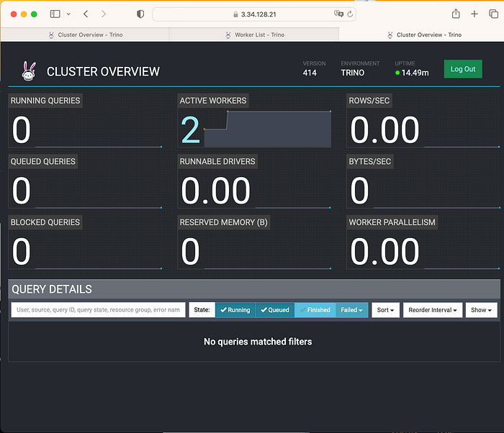Open the Reorder Interval dropdown
Viewport: 504px width, 433px height.
pyautogui.click(x=433, y=310)
